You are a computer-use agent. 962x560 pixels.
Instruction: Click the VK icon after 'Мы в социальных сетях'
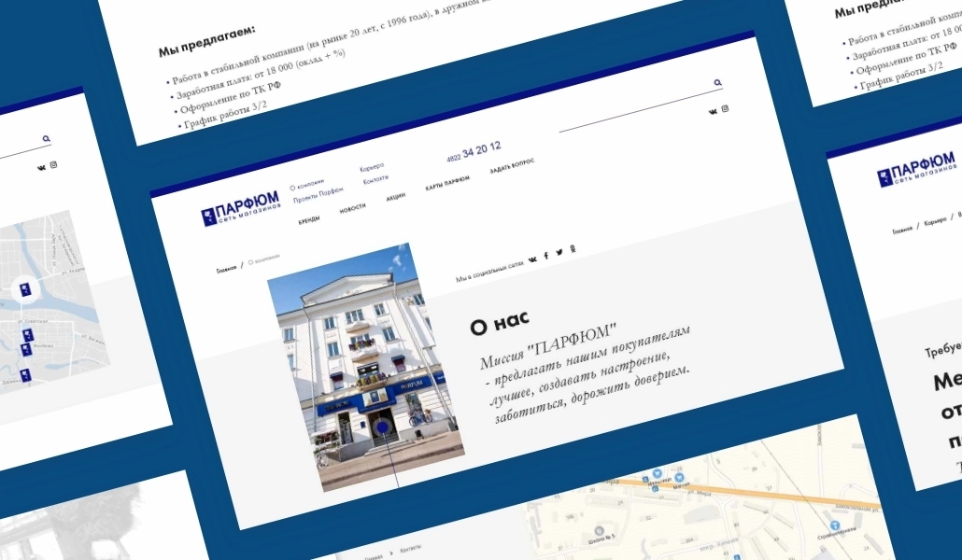(532, 259)
